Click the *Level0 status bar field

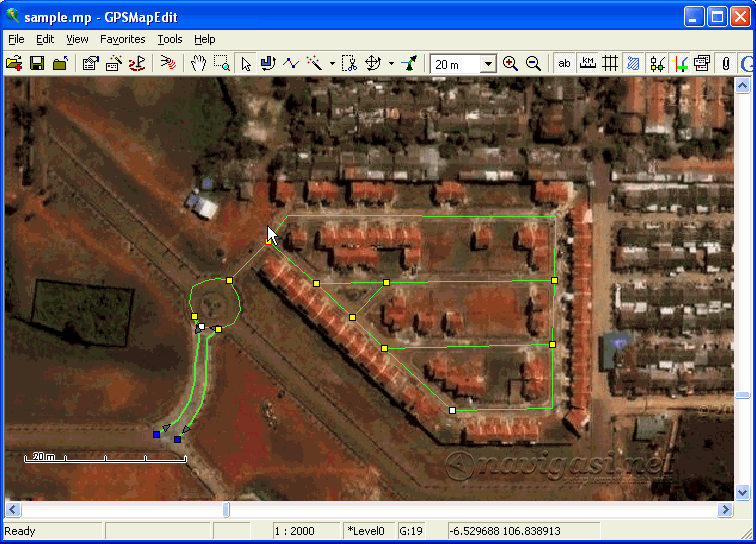(x=366, y=531)
